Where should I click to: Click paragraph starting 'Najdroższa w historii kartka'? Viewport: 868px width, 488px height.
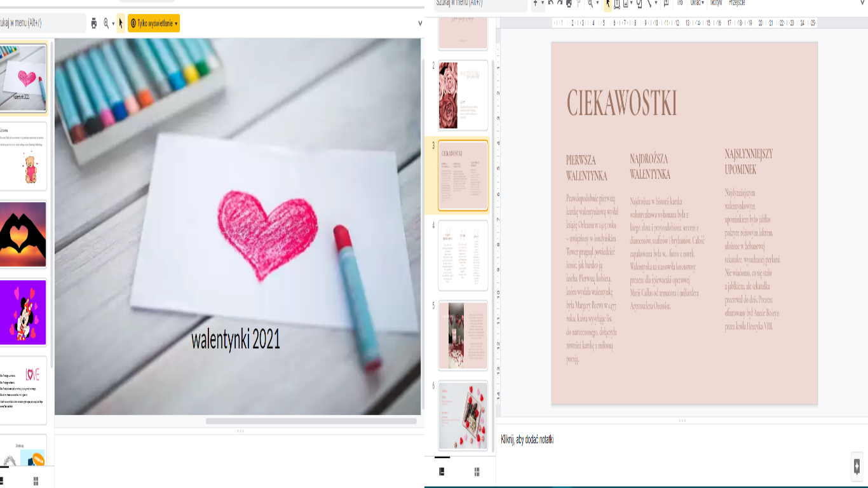pos(667,253)
